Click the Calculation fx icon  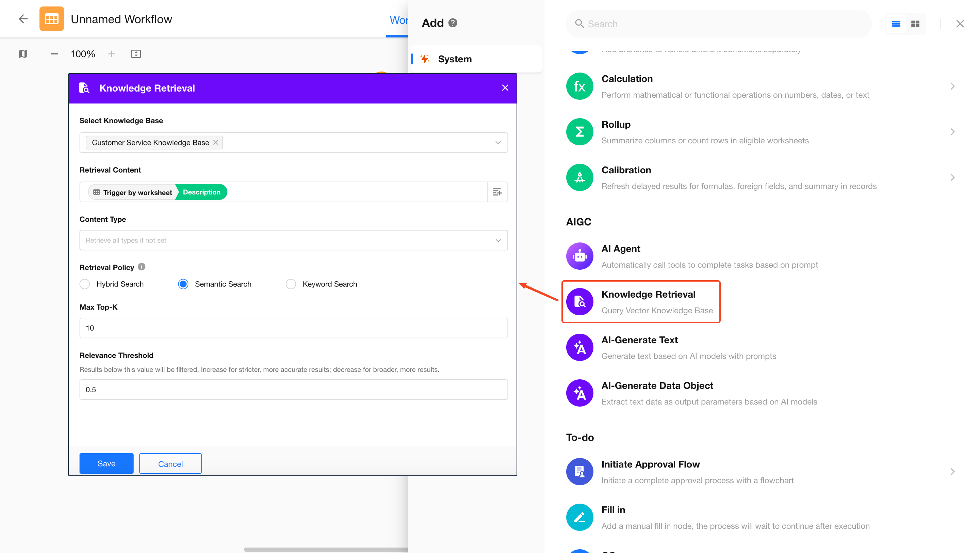[579, 86]
